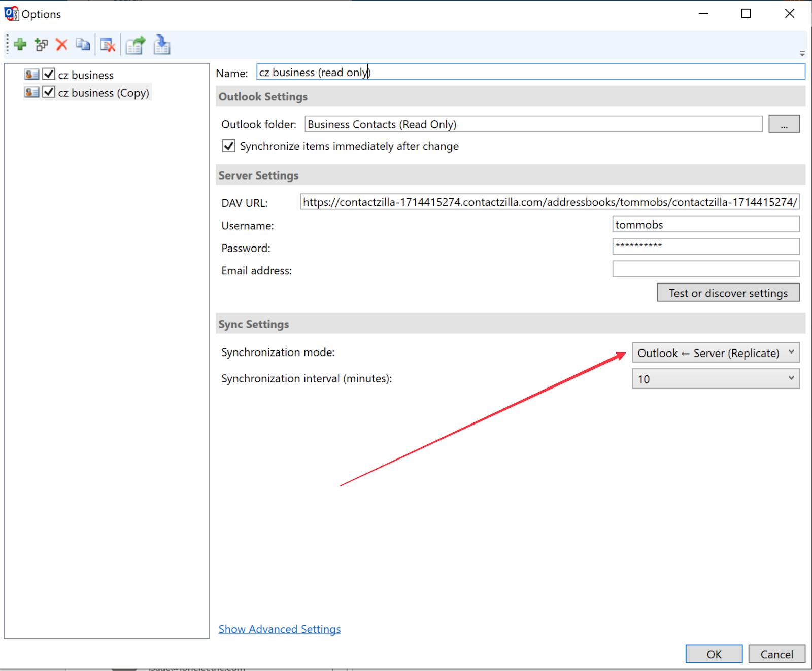Browse for Outlook folder with ellipsis button

point(784,124)
